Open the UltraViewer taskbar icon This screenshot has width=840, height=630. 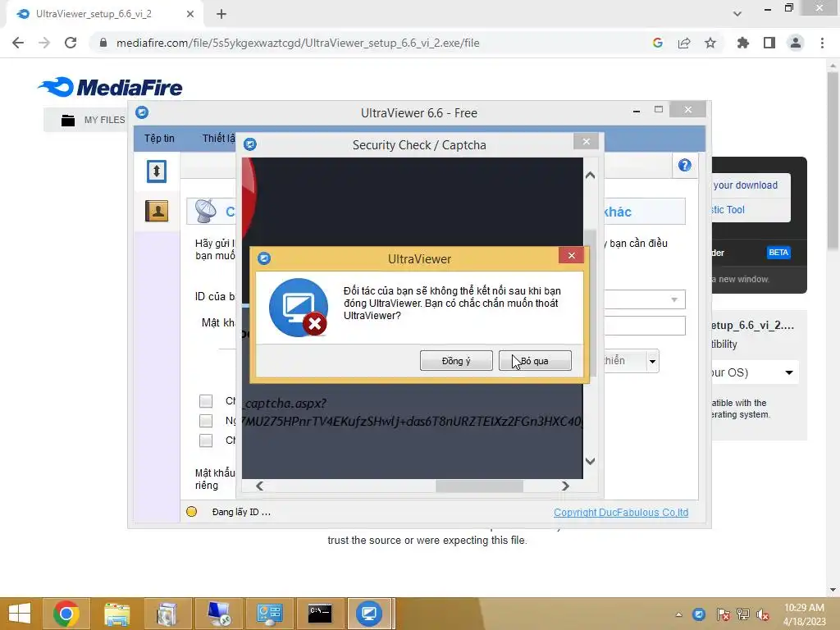(x=369, y=614)
